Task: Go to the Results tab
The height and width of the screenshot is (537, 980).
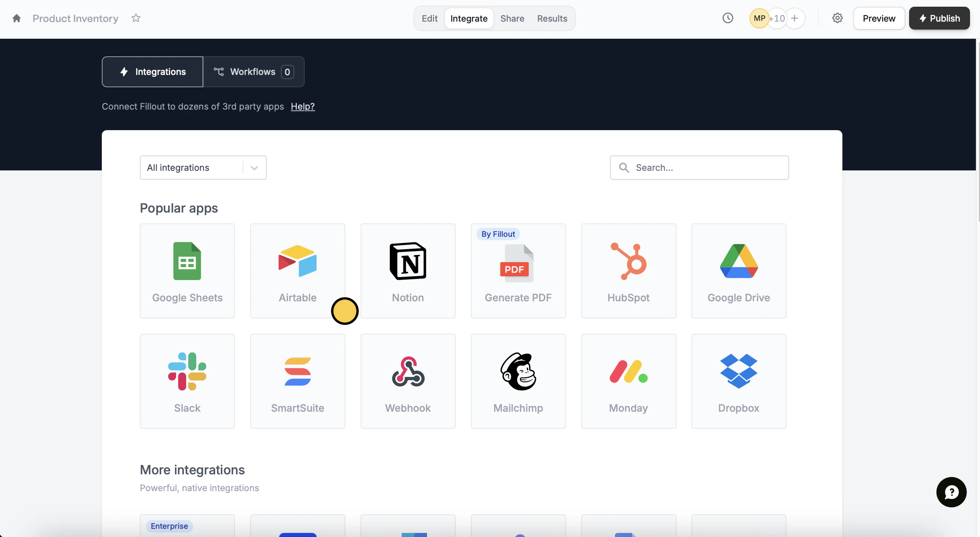Action: click(552, 18)
